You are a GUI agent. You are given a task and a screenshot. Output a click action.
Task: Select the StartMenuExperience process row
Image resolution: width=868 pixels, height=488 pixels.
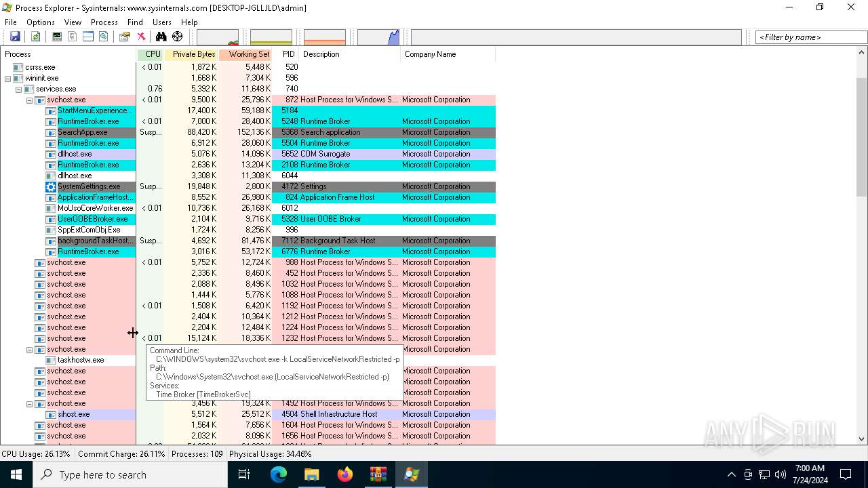(248, 110)
